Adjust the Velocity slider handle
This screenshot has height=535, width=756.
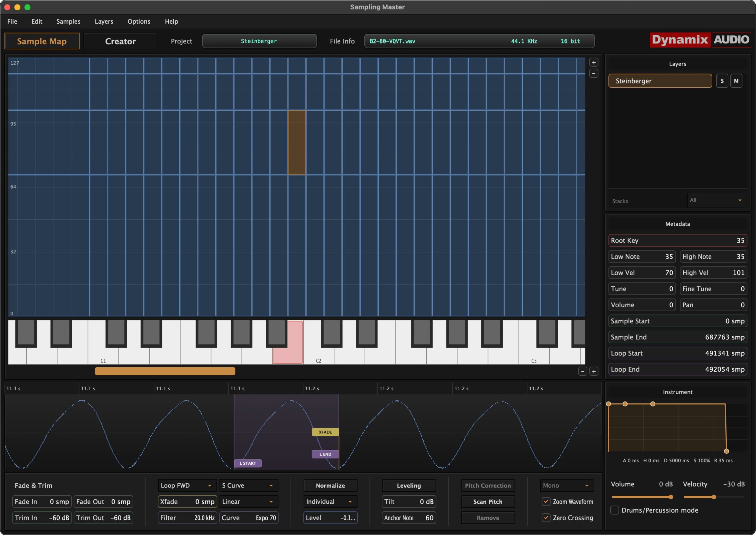(714, 497)
